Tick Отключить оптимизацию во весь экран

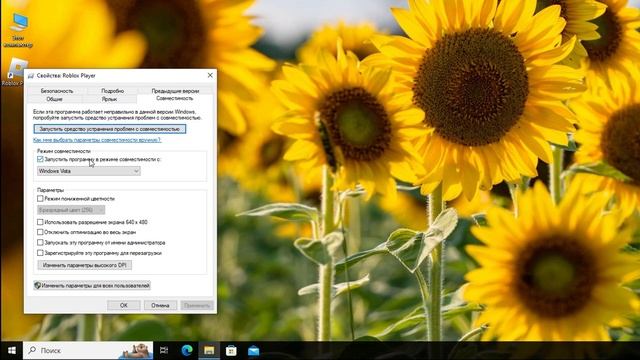[x=40, y=232]
